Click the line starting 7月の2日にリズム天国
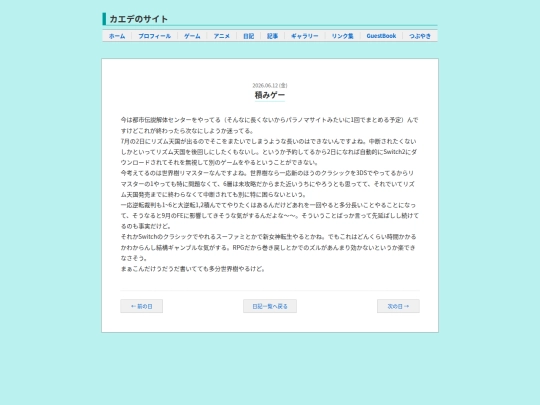This screenshot has height=405, width=540. [268, 141]
